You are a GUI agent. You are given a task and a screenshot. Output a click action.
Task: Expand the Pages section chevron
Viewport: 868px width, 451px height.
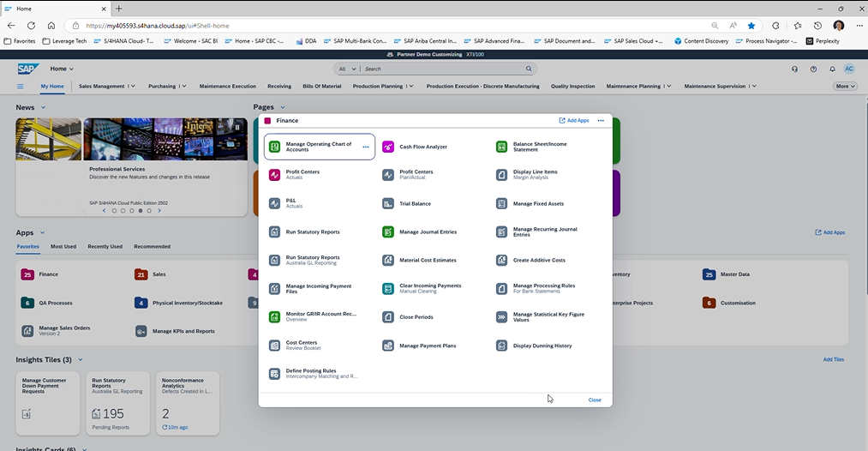click(282, 107)
